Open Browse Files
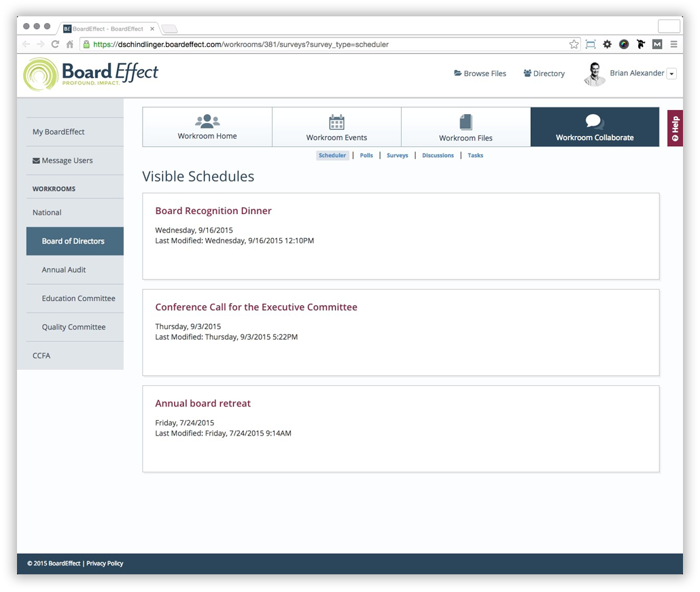The height and width of the screenshot is (592, 700). click(480, 73)
